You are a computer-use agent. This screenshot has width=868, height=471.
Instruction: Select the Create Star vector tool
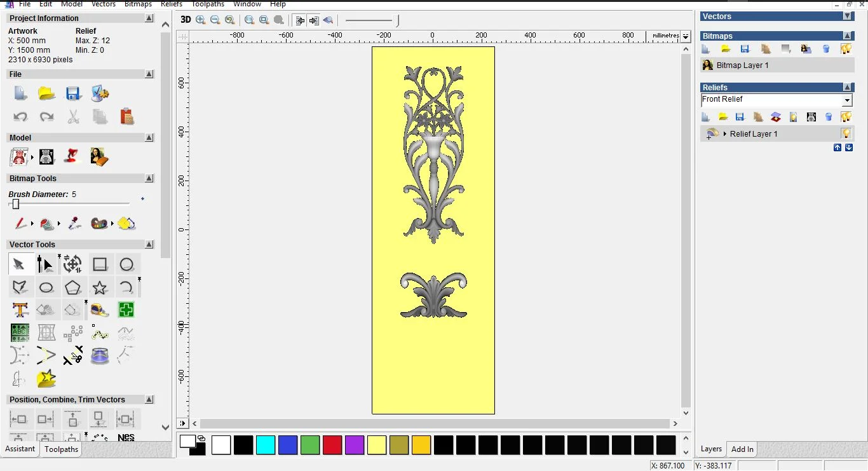[x=100, y=288]
